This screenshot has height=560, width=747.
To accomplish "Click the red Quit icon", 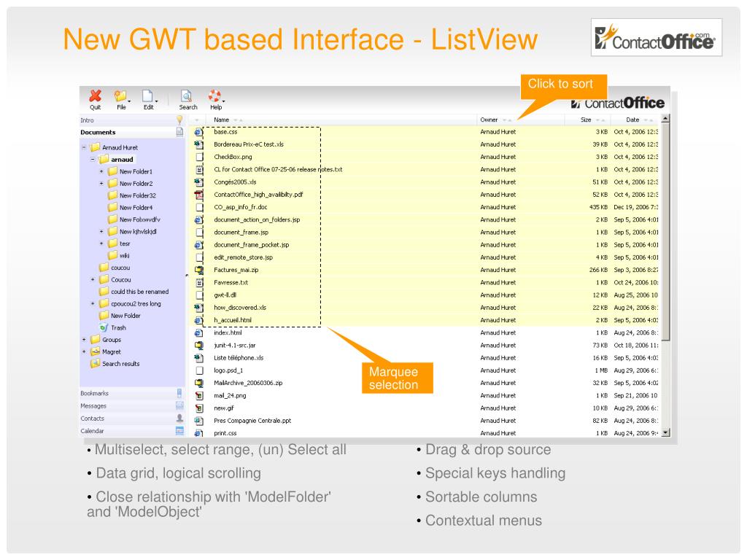I will (x=95, y=97).
